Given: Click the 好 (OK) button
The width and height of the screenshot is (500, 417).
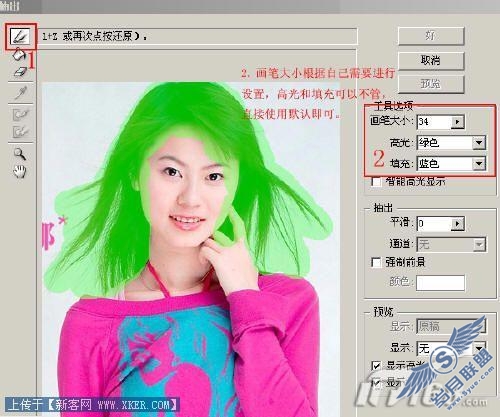Looking at the screenshot, I should [x=431, y=36].
